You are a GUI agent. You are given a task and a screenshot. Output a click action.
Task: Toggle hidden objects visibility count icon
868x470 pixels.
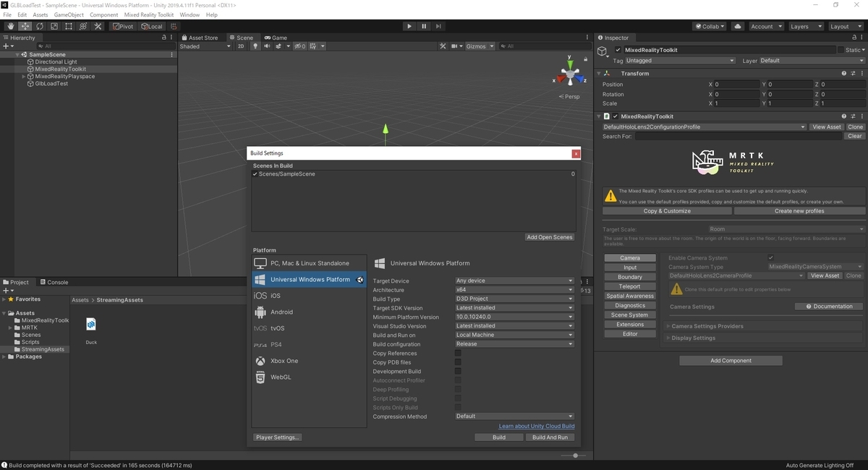299,46
